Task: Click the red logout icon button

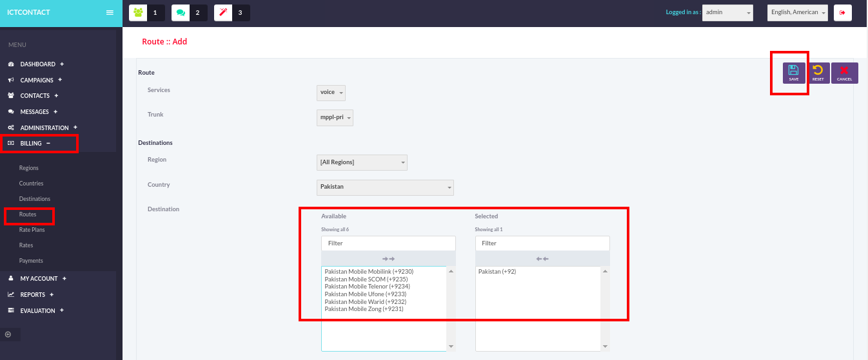Action: click(x=842, y=12)
